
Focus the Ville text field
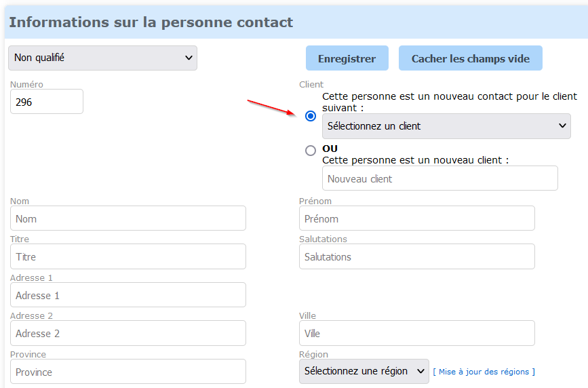pyautogui.click(x=416, y=333)
